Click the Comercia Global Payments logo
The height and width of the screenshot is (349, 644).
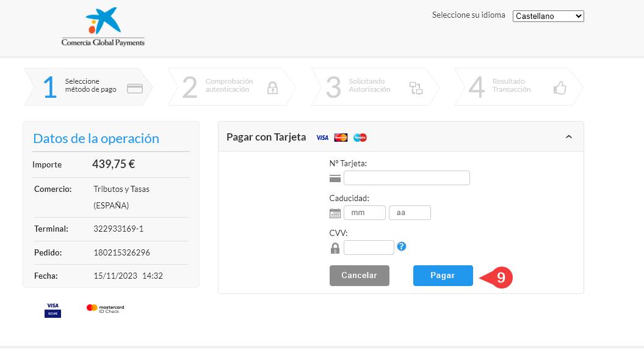[x=103, y=28]
